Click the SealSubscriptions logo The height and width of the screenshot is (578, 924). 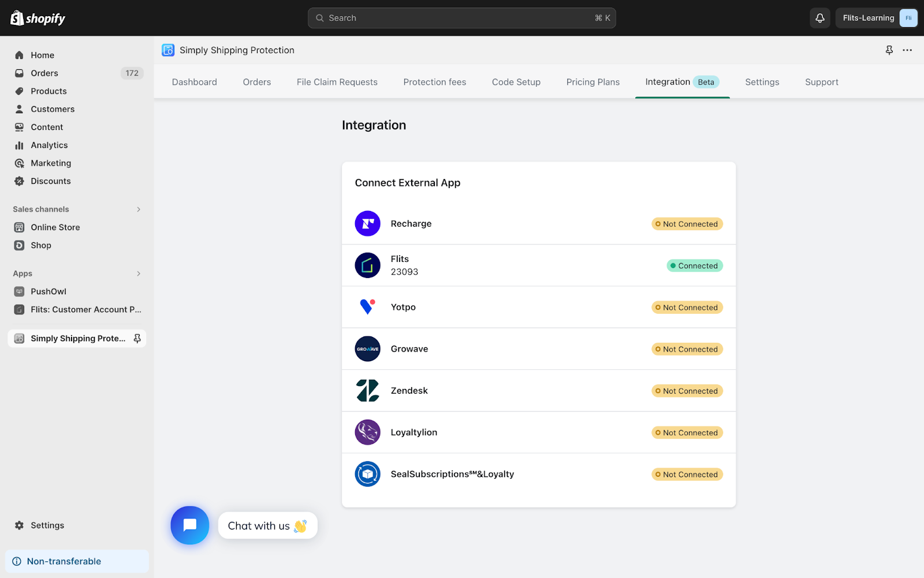(x=367, y=474)
